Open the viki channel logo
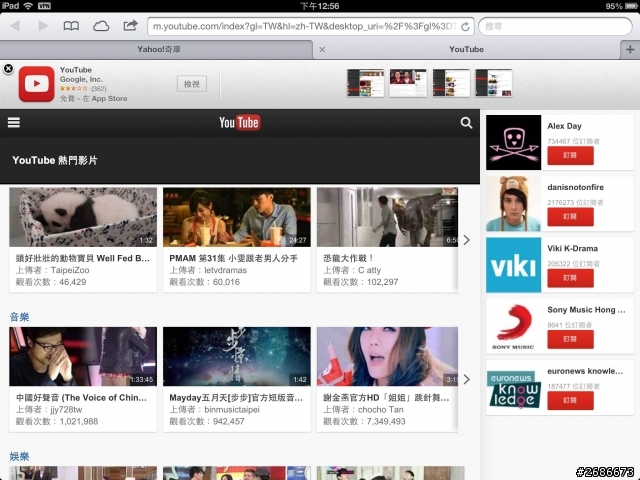The image size is (640, 480). pyautogui.click(x=513, y=265)
